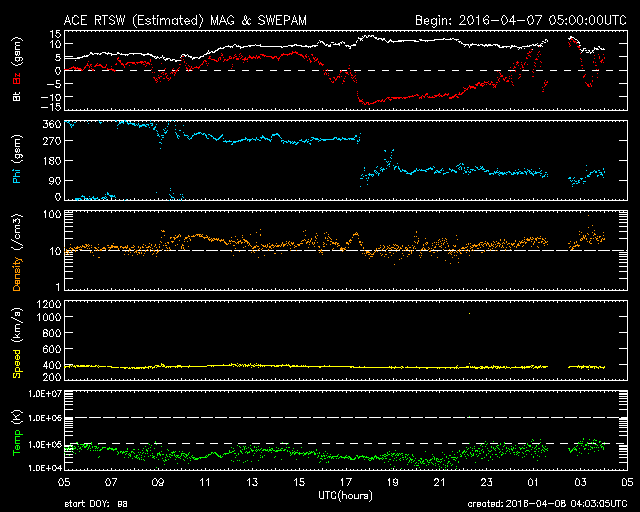Screen dimensions: 640x512
Task: Click the "05" hour label preceding "07"
Action: tap(64, 482)
